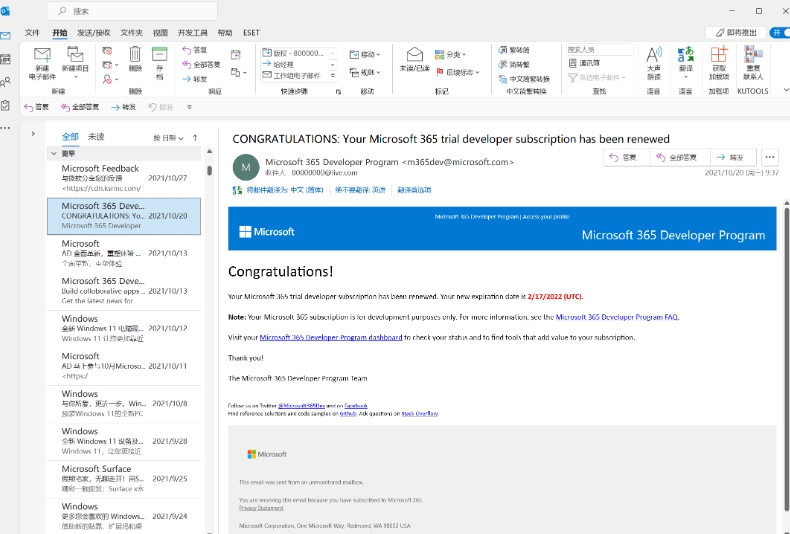Open People from left navigation bar
The width and height of the screenshot is (790, 534).
(x=6, y=82)
